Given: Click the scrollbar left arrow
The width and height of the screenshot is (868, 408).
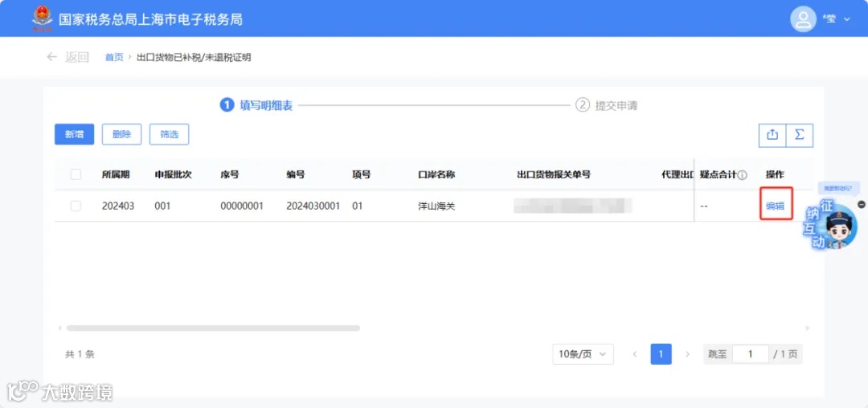Looking at the screenshot, I should (x=59, y=328).
